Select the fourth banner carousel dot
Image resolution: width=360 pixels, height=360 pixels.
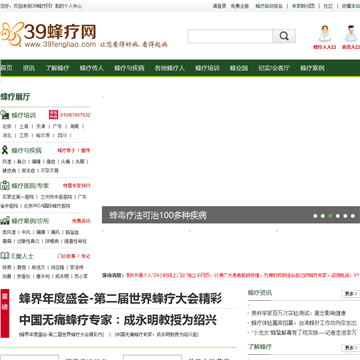338,216
